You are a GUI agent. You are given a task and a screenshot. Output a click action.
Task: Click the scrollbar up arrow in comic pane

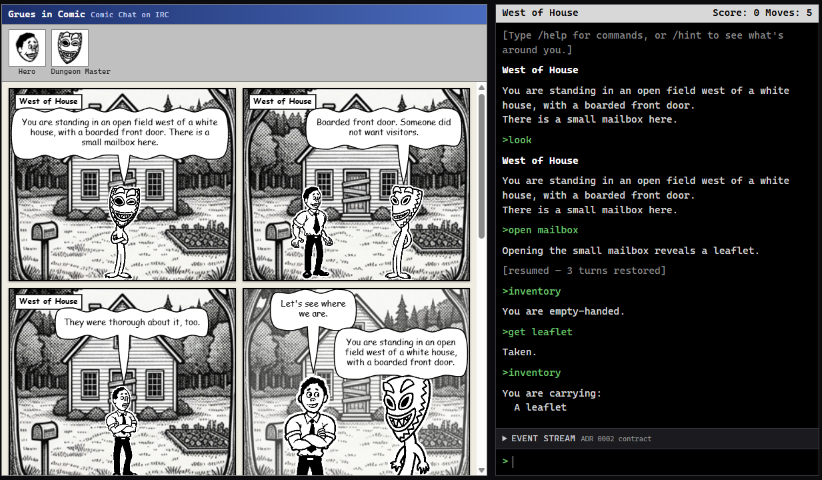(x=482, y=88)
